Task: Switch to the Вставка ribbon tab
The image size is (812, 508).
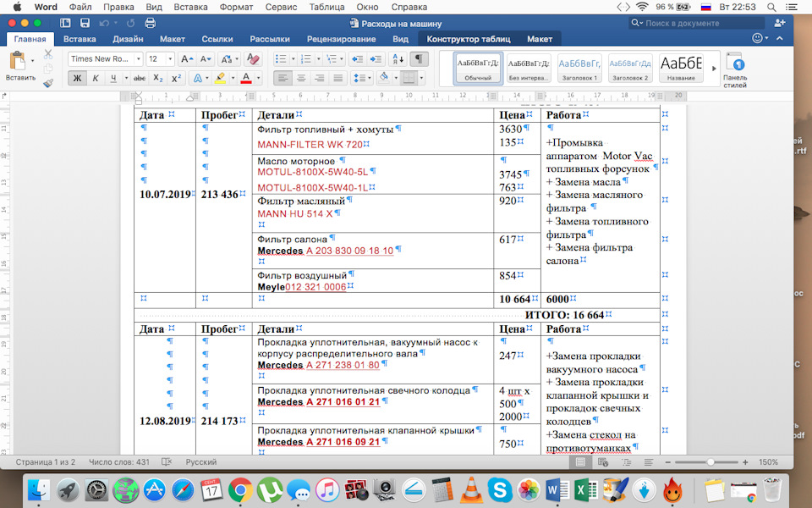Action: [80, 39]
